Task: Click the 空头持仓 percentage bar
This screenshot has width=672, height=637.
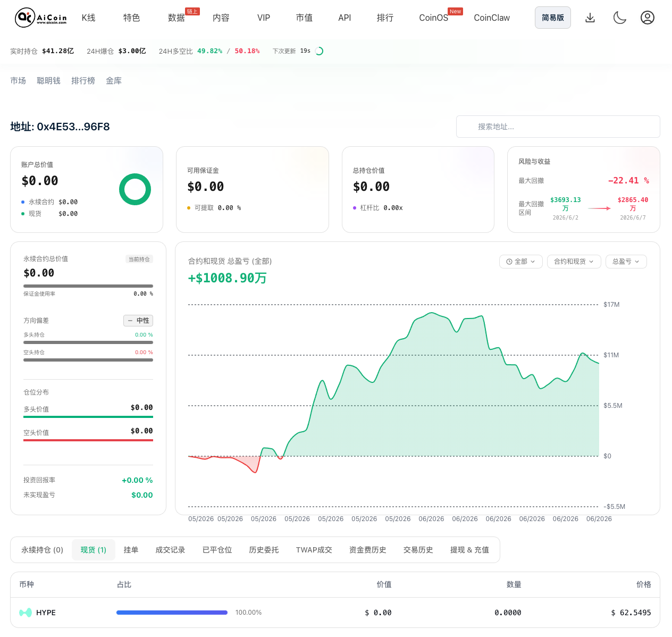Action: point(88,360)
